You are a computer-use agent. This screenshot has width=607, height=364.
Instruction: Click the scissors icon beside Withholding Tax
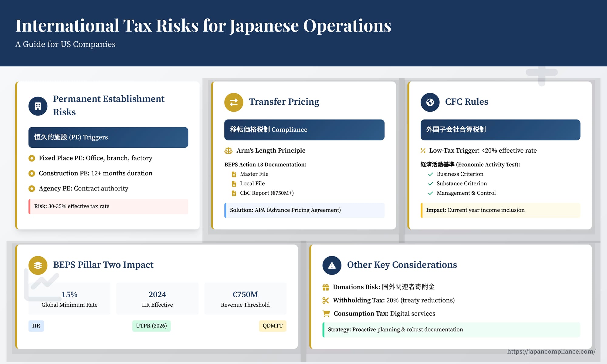point(326,300)
